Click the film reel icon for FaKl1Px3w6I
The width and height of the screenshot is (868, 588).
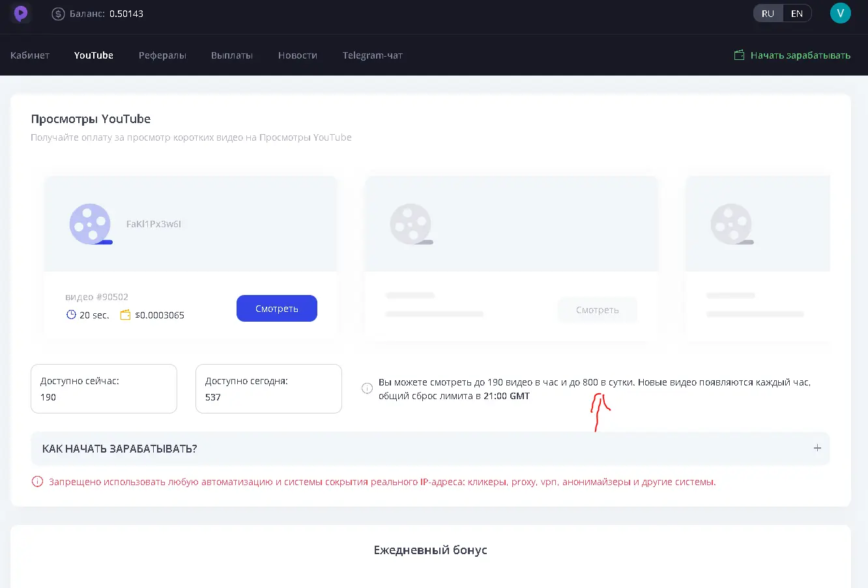point(91,224)
